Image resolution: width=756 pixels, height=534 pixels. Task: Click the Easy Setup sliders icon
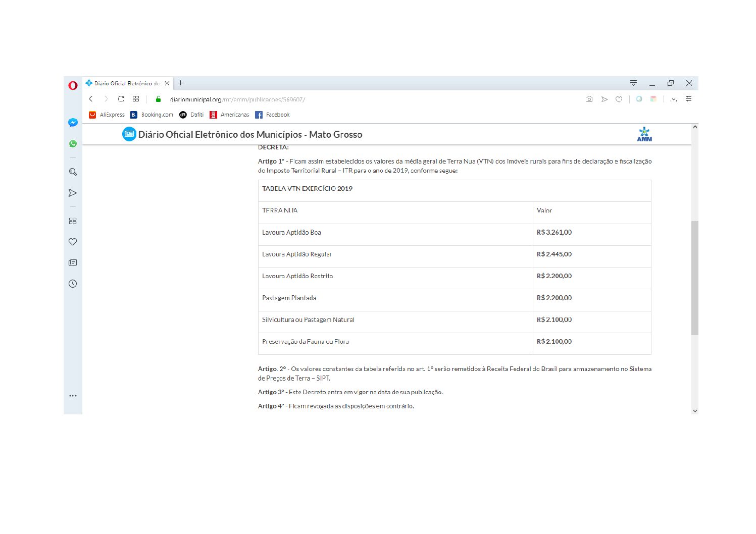(x=688, y=99)
